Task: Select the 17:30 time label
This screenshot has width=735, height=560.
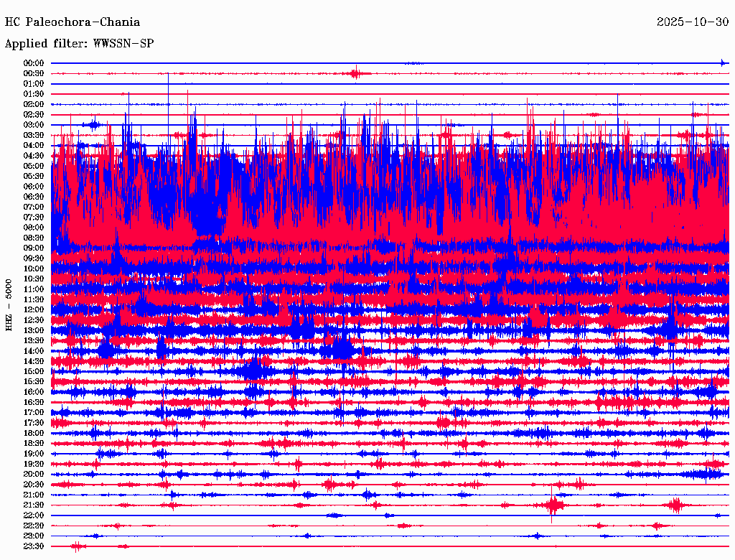Action: click(x=34, y=423)
